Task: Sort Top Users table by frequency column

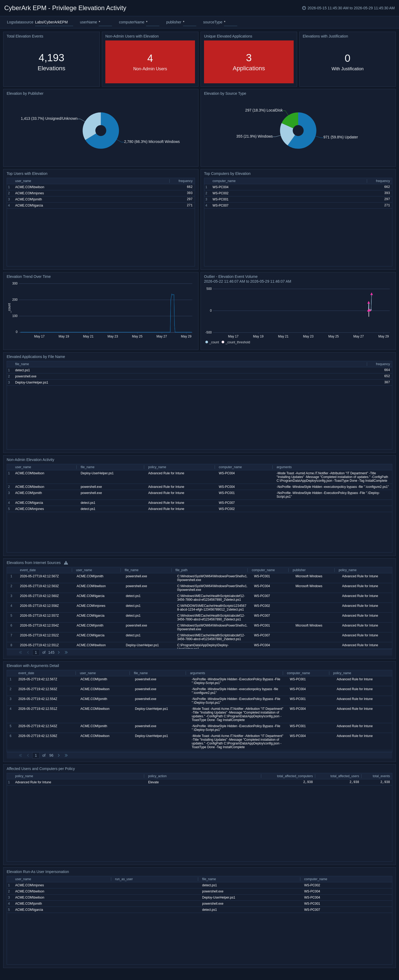Action: point(185,181)
